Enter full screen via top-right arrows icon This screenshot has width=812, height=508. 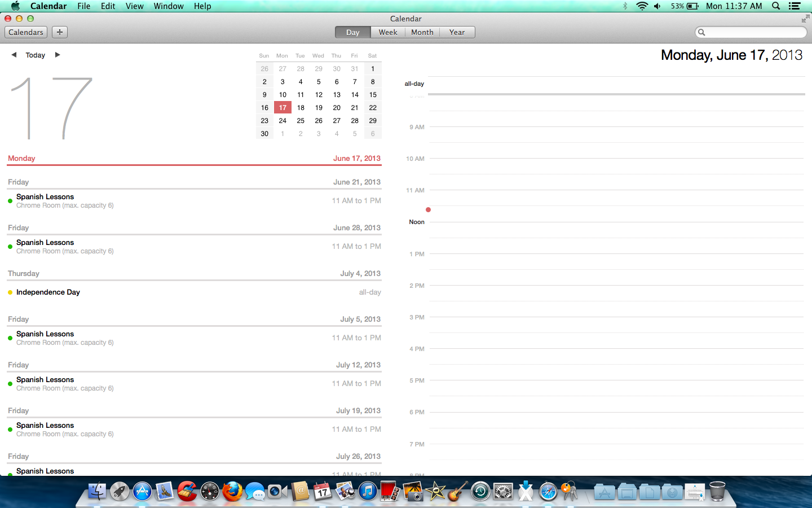click(x=805, y=19)
